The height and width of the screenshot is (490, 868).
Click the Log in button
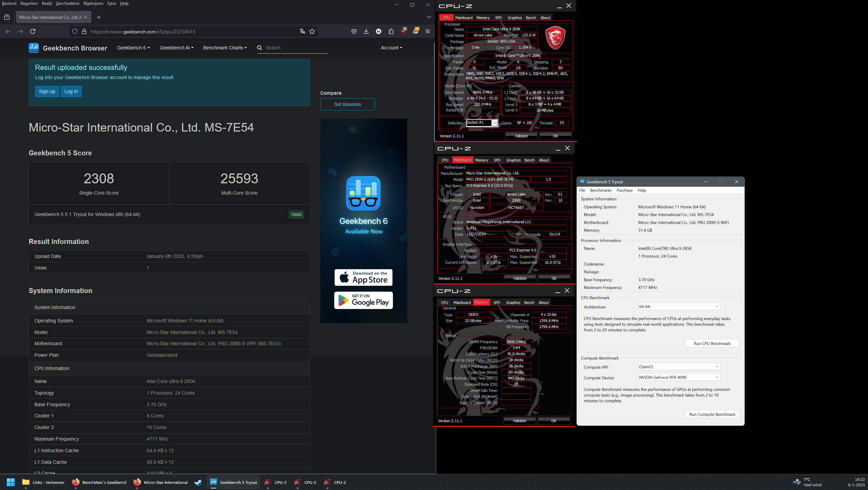(x=71, y=91)
